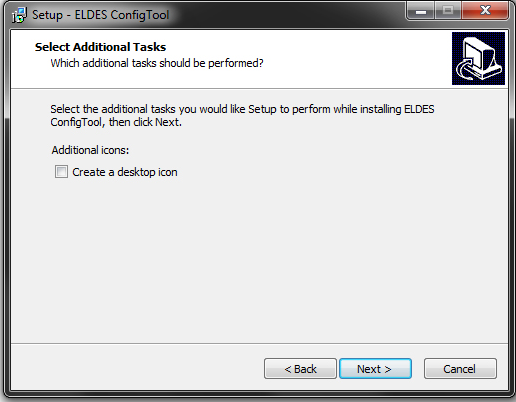Click the 'Setup - ELDES ConfigTool' title text
Viewport: 516px width, 402px height.
click(x=101, y=15)
